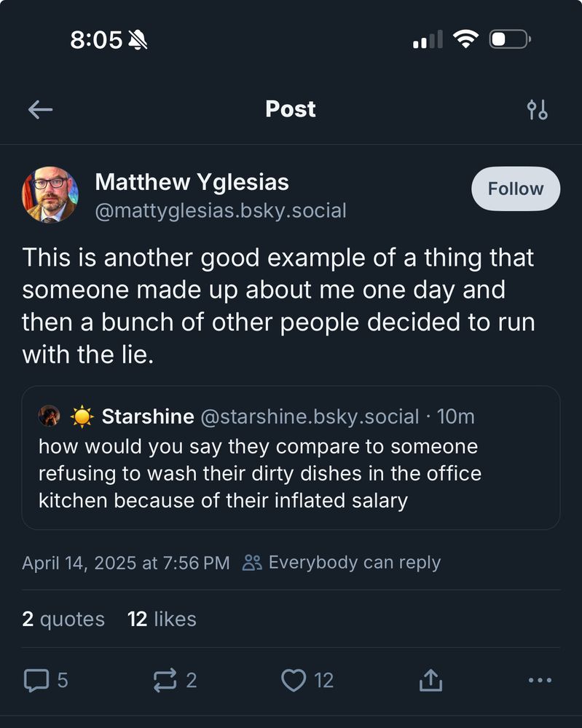This screenshot has width=582, height=728.
Task: Change who can reply via Everybody can reply
Action: 355,561
